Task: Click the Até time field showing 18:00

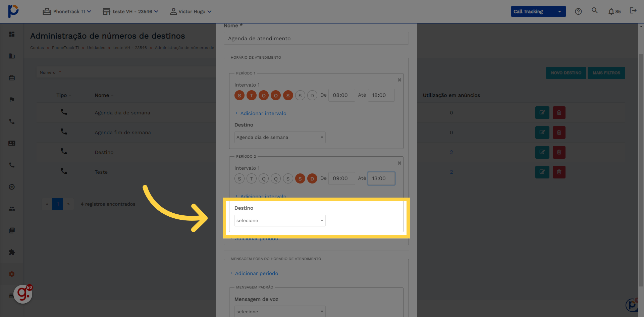Action: [381, 95]
